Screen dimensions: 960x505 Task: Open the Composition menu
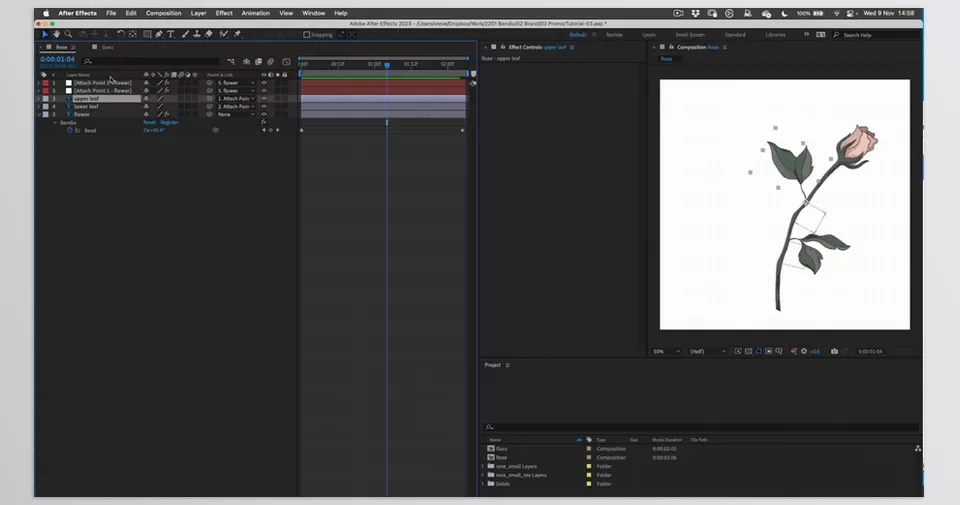163,13
